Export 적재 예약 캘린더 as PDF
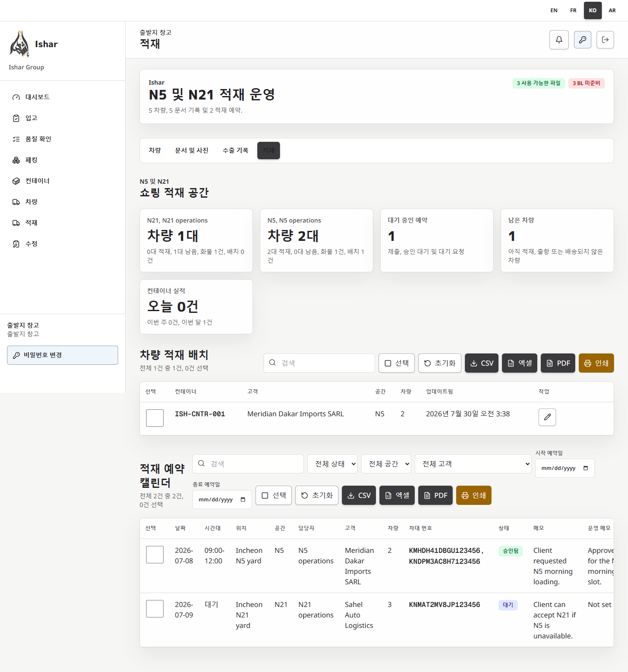The image size is (628, 672). (x=435, y=495)
